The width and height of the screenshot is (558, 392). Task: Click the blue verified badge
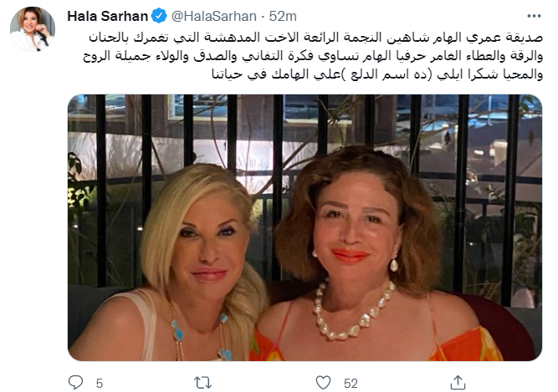coord(159,16)
